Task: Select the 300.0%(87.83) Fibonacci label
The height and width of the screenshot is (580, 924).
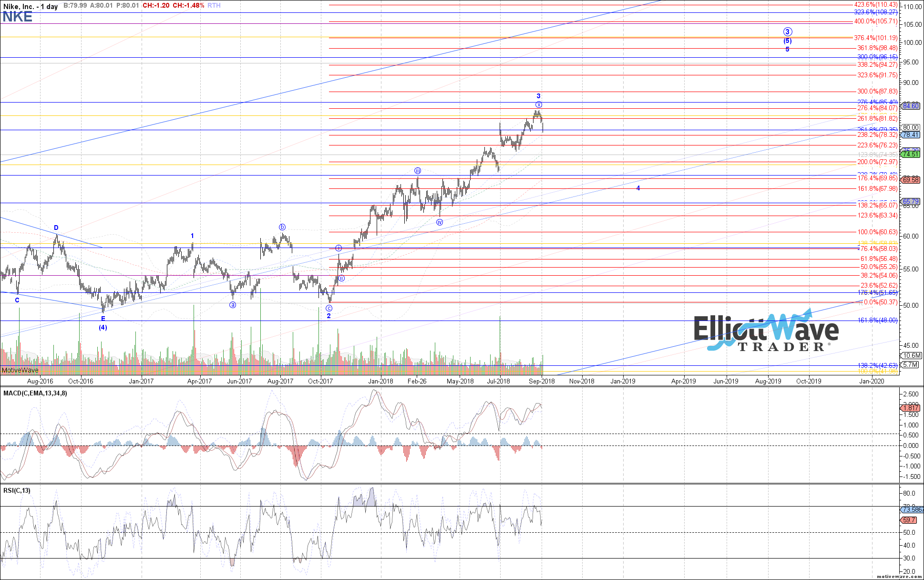Action: tap(877, 91)
